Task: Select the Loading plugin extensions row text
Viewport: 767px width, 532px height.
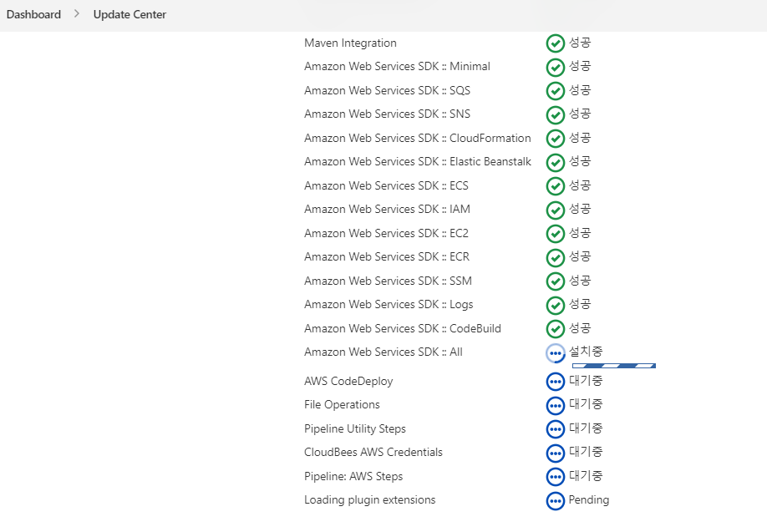Action: (370, 500)
